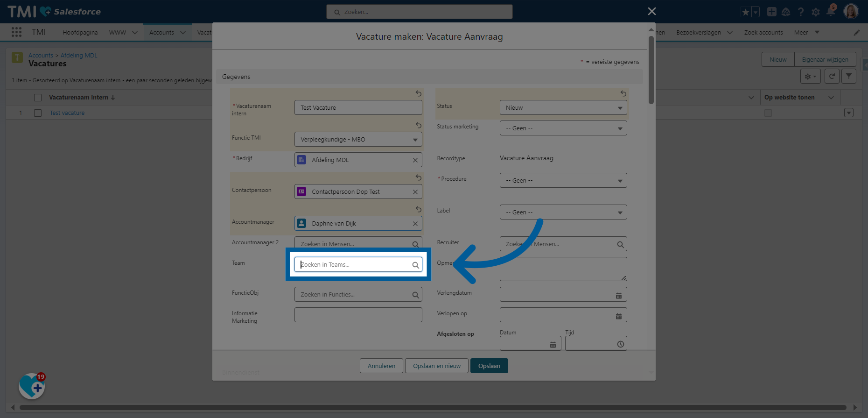This screenshot has height=418, width=868.
Task: Click the page horizontal scrollbar
Action: click(x=433, y=407)
